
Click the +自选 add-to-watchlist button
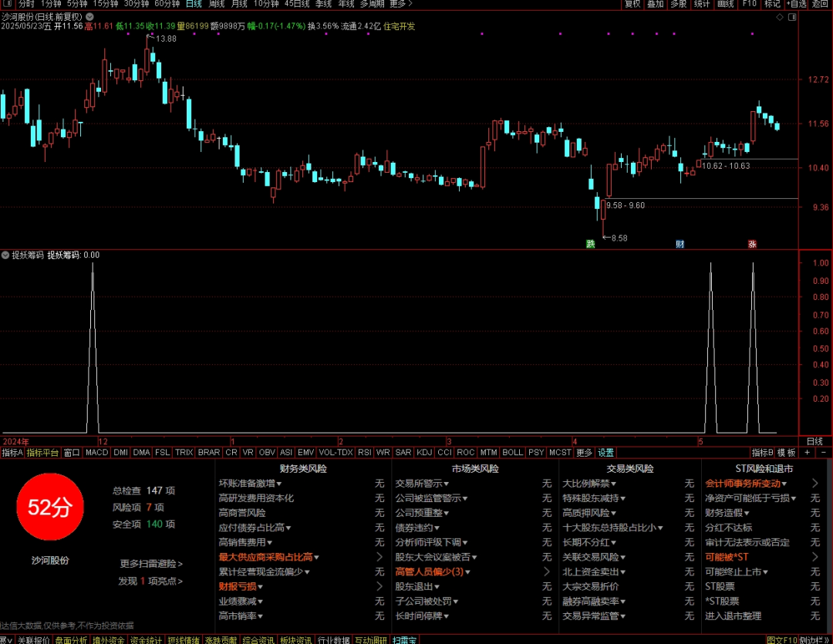coord(796,4)
